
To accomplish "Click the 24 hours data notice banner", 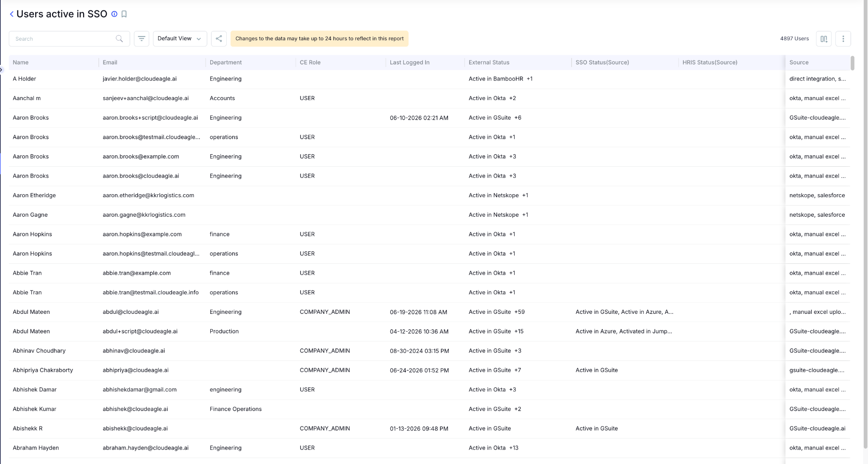I will pyautogui.click(x=319, y=39).
